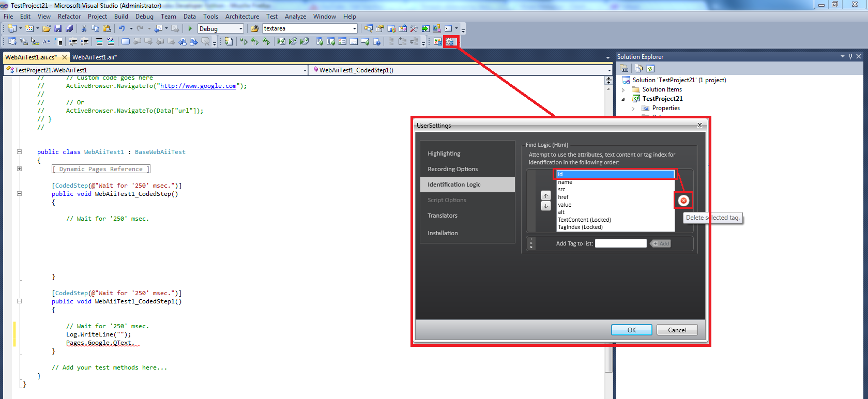
Task: Increase line indent in the text editor toolbar
Action: point(85,41)
